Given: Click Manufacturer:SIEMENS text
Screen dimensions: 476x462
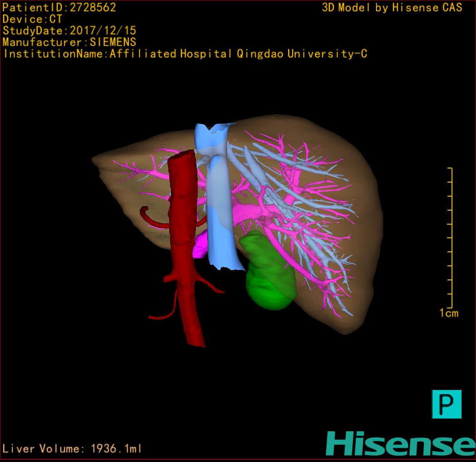Looking at the screenshot, I should tap(69, 42).
